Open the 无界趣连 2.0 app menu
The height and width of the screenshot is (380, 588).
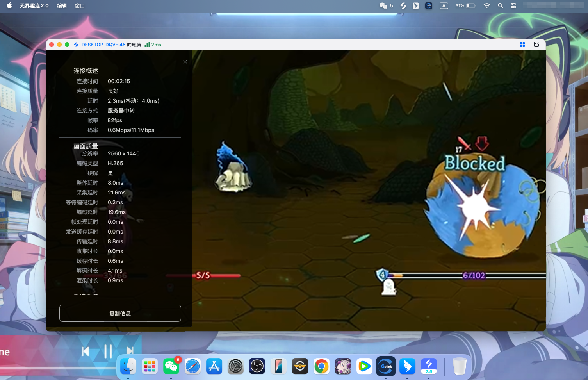click(34, 5)
